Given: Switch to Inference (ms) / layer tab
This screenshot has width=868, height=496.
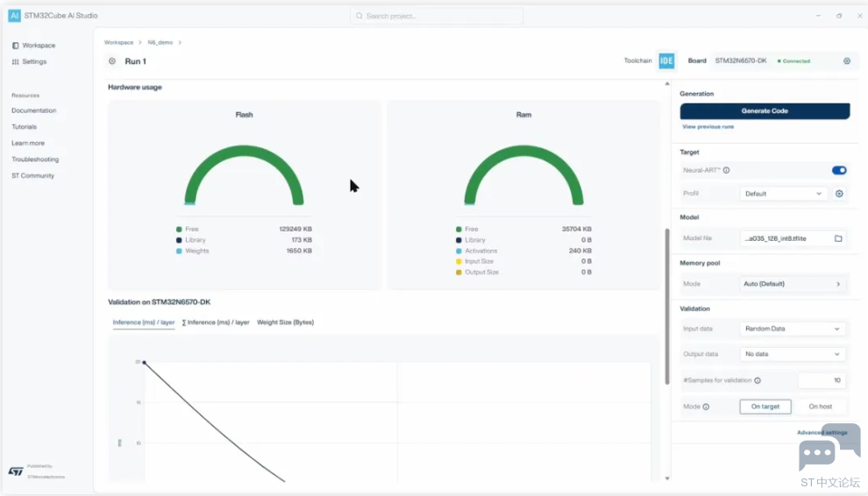Looking at the screenshot, I should (x=144, y=322).
